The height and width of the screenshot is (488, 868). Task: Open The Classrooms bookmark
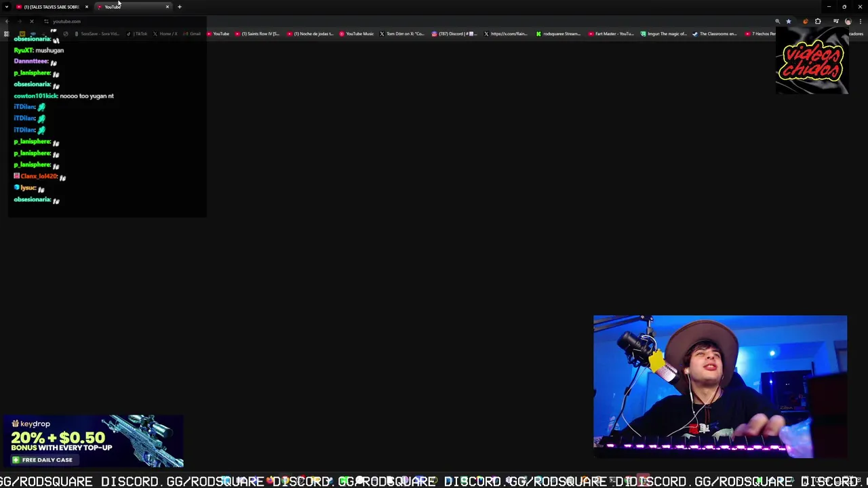(715, 34)
